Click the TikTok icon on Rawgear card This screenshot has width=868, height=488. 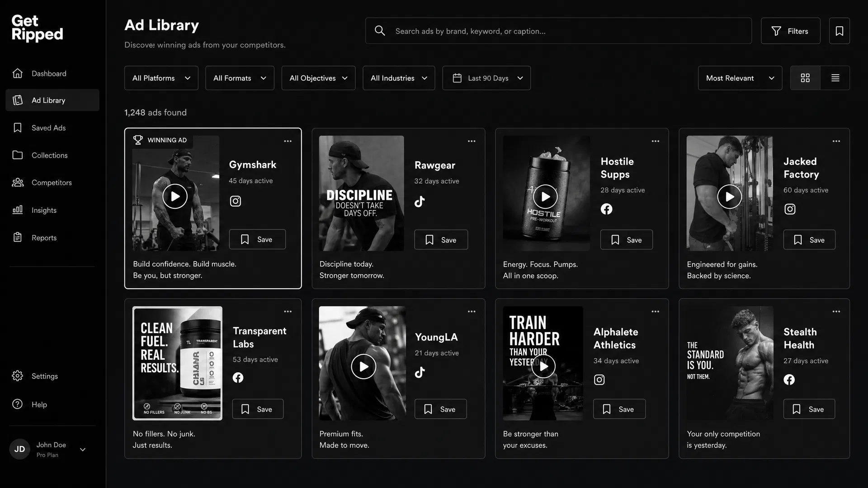click(x=420, y=202)
